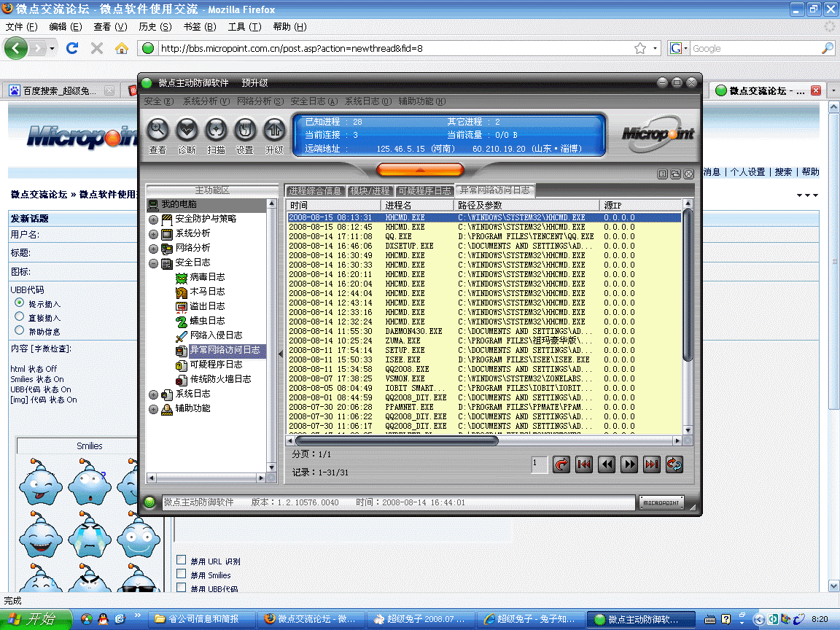Click Firefox Back button
The image size is (840, 630).
click(x=16, y=48)
